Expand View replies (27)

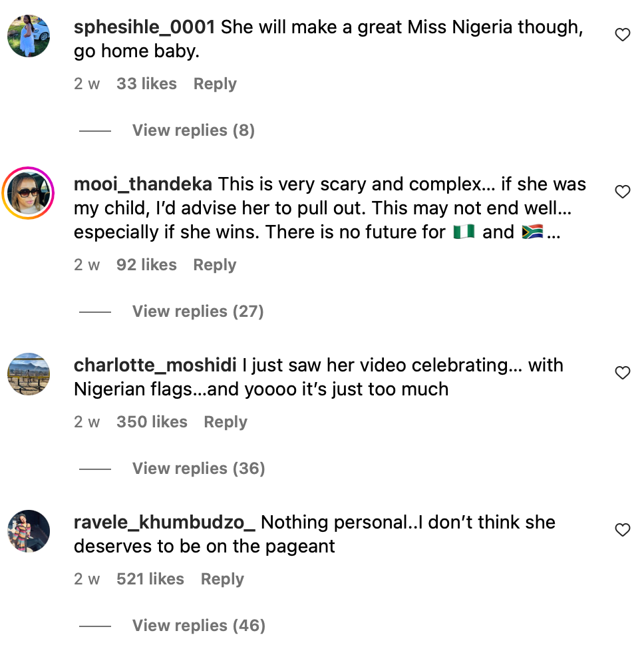[198, 312]
